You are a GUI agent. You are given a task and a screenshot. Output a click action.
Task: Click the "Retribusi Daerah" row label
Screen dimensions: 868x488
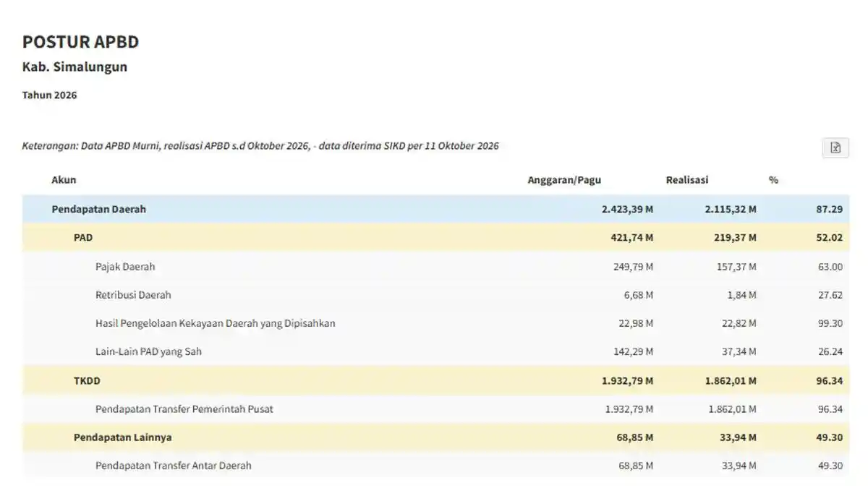[x=133, y=295]
